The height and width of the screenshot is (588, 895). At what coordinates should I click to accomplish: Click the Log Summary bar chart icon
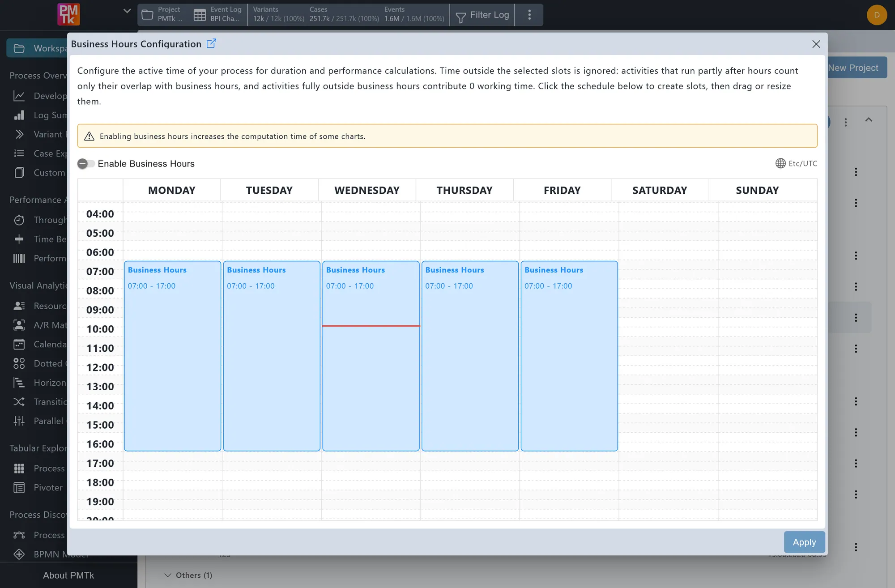point(19,115)
